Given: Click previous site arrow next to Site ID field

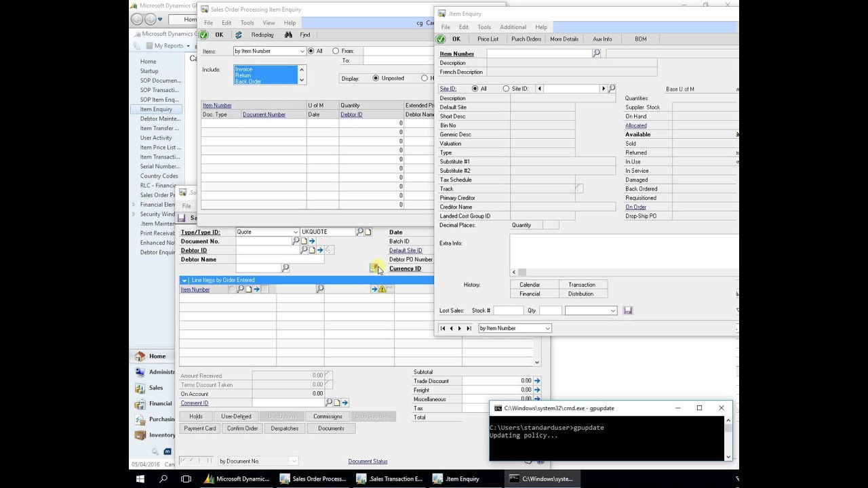Looking at the screenshot, I should tap(540, 89).
